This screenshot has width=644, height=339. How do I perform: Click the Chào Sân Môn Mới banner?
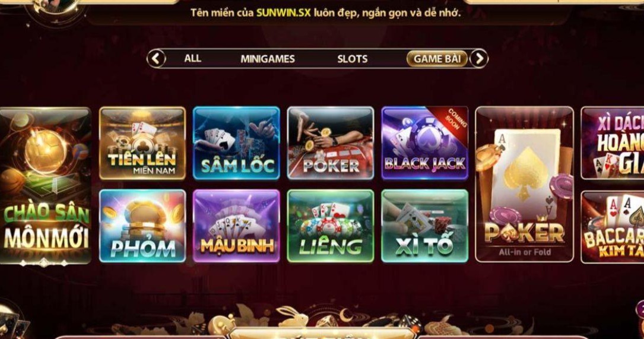[x=45, y=186]
